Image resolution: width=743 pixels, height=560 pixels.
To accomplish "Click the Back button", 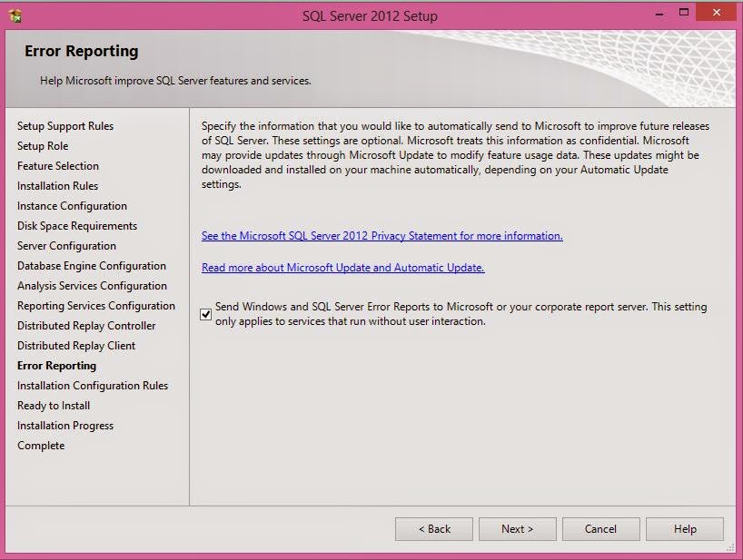I will (x=434, y=529).
